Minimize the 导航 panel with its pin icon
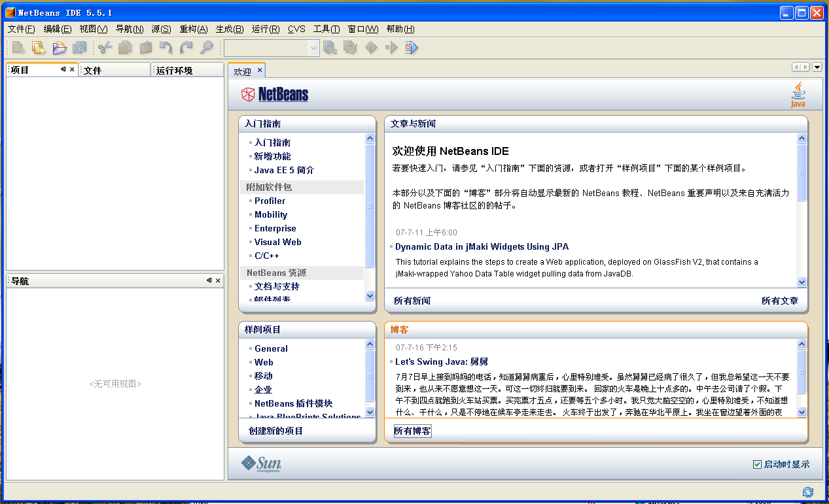This screenshot has width=829, height=504. coord(209,280)
